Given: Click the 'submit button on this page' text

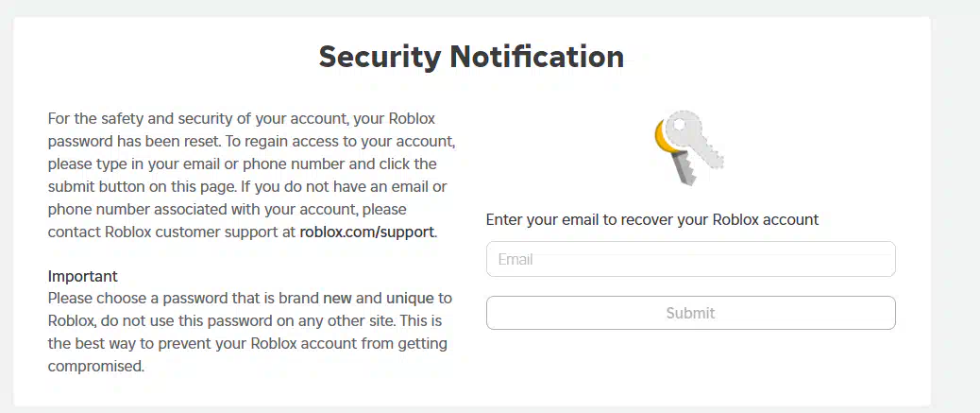Looking at the screenshot, I should [x=247, y=187].
